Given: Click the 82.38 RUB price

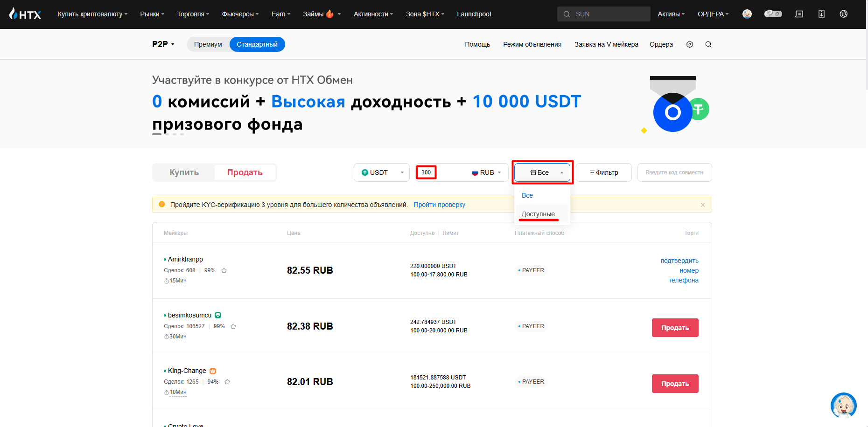Looking at the screenshot, I should point(310,326).
